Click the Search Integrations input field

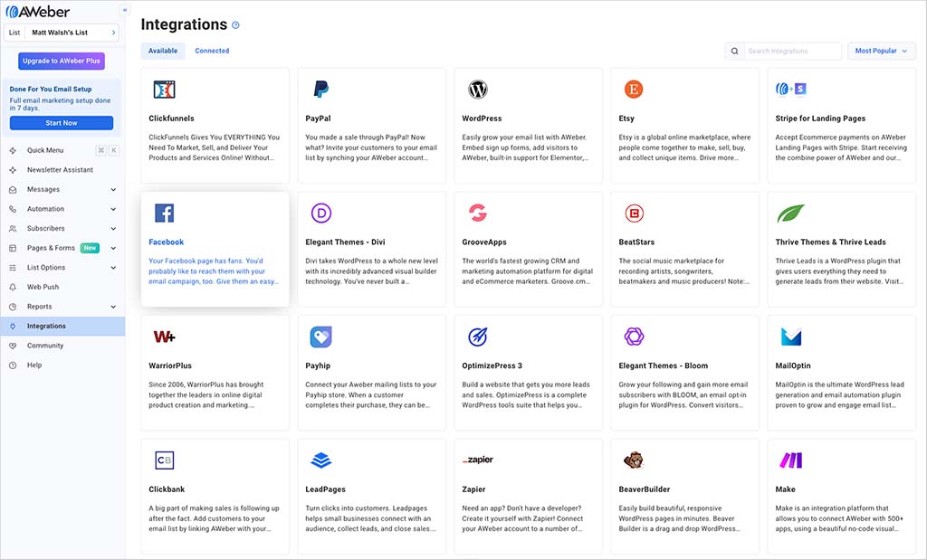[x=792, y=51]
